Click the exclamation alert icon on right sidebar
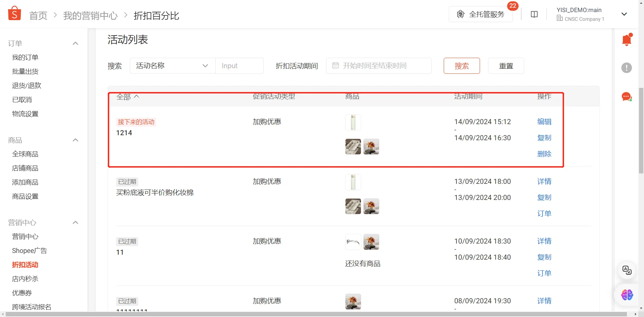Screen dimensions: 644x317 626,68
